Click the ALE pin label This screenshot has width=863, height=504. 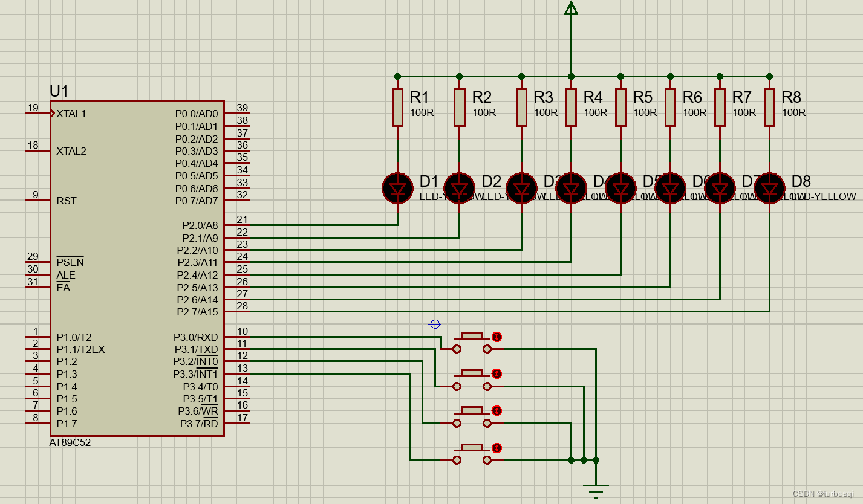[x=66, y=275]
